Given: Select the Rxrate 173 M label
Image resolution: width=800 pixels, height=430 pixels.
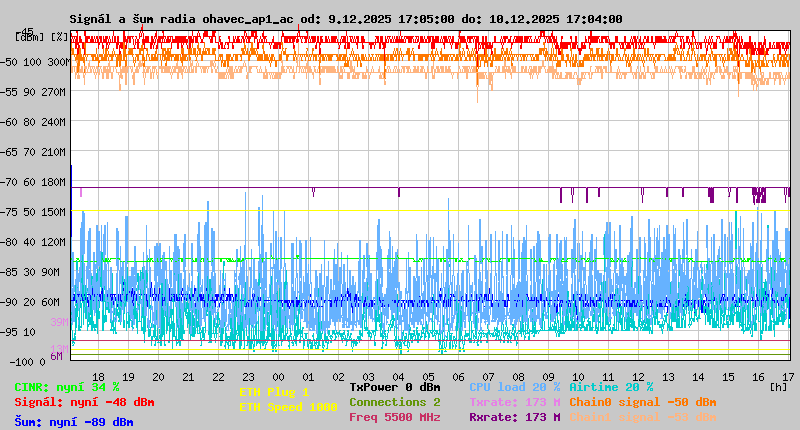Looking at the screenshot, I should tap(514, 417).
